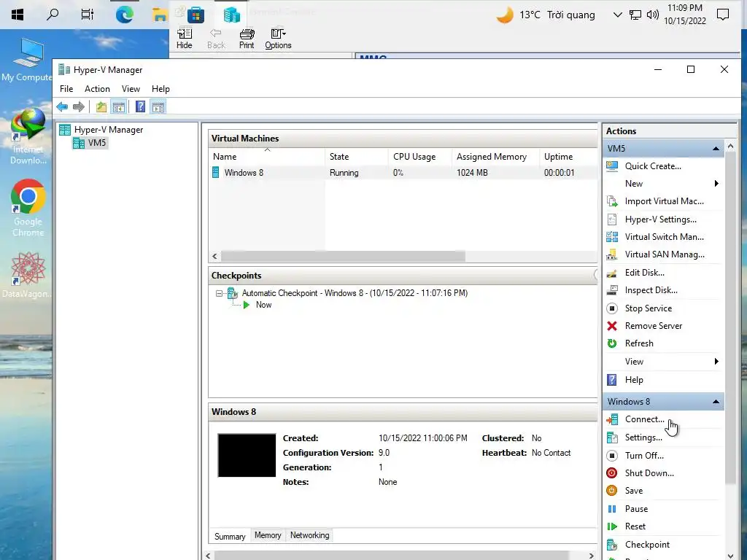Open Hyper-V Settings action
The height and width of the screenshot is (560, 747).
click(660, 219)
